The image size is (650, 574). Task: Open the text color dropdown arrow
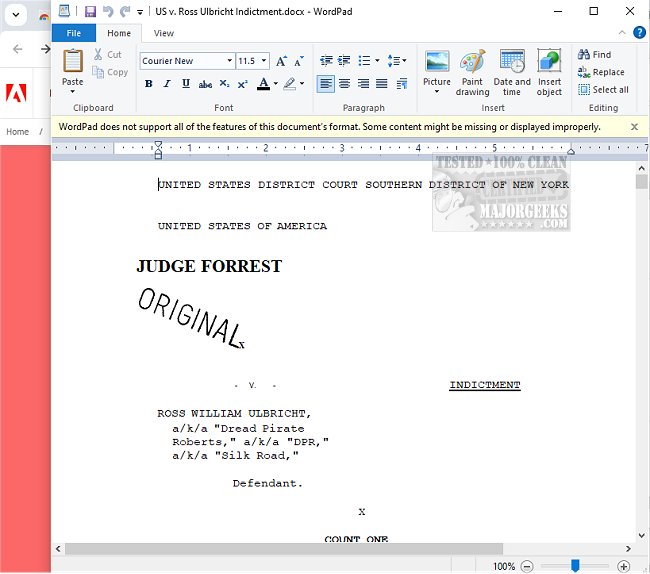click(276, 84)
